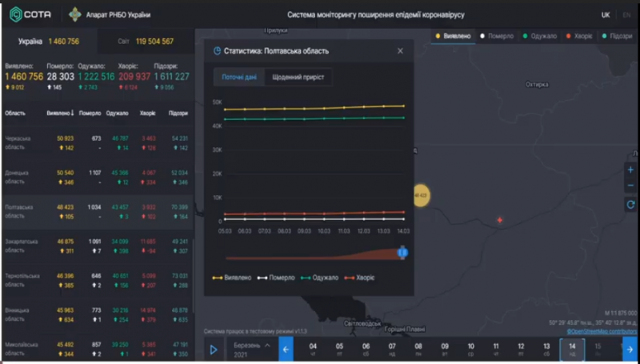
Task: Select the Одужало map layer option
Action: coord(539,36)
